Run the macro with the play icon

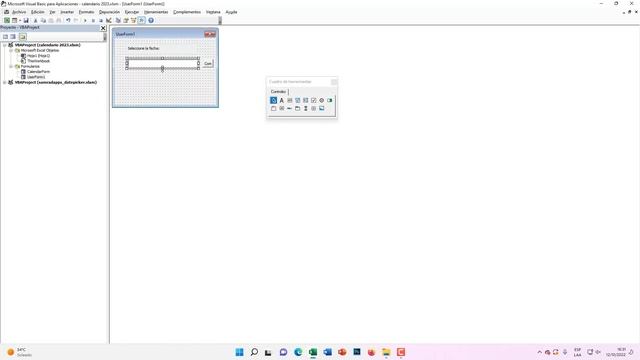[85, 20]
